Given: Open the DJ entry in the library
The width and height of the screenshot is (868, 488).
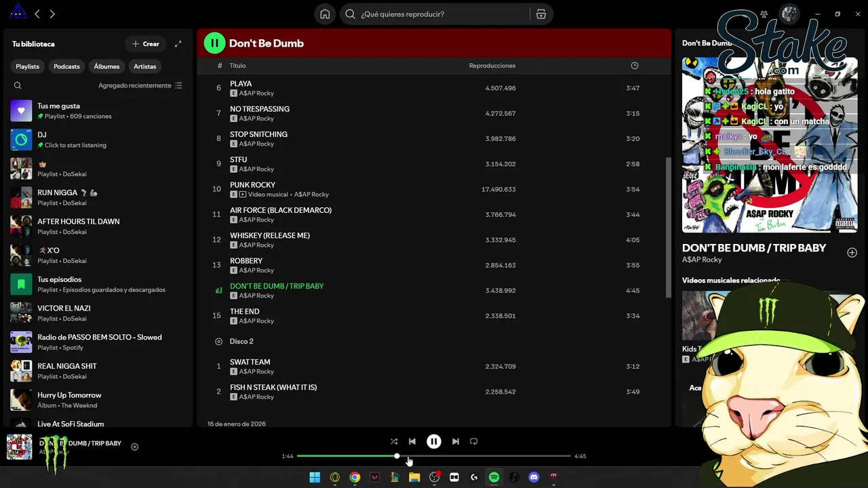Looking at the screenshot, I should (x=97, y=140).
